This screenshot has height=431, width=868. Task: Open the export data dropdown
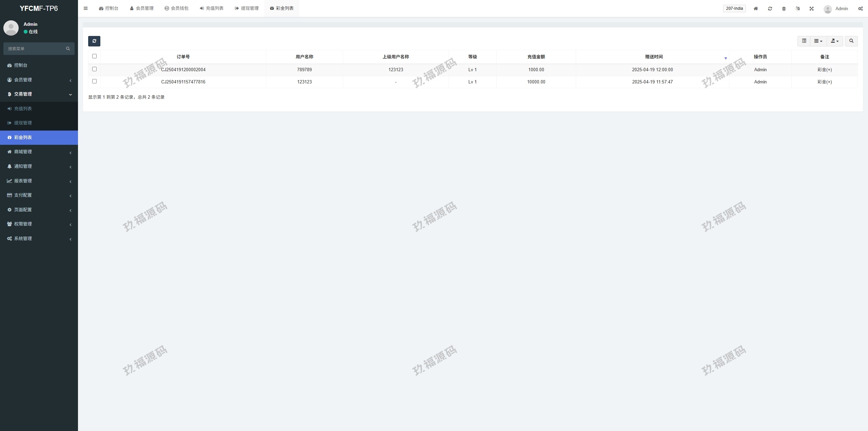[835, 41]
